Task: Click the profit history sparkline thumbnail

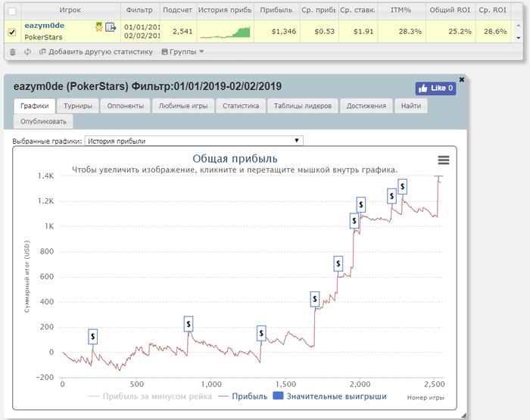Action: [225, 32]
